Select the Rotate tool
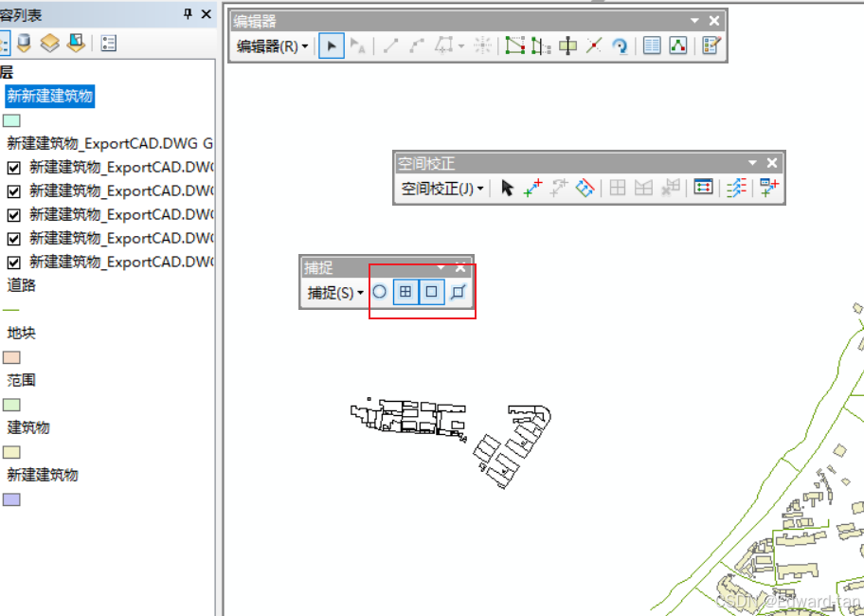Screen dimensions: 864x616 [620, 45]
